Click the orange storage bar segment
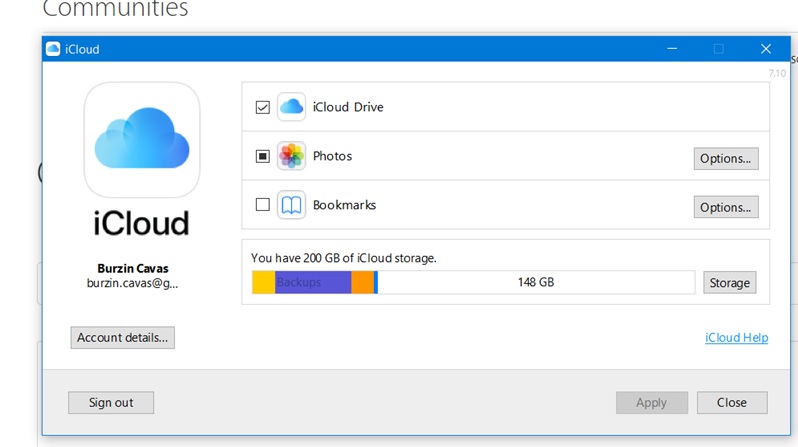 (362, 282)
